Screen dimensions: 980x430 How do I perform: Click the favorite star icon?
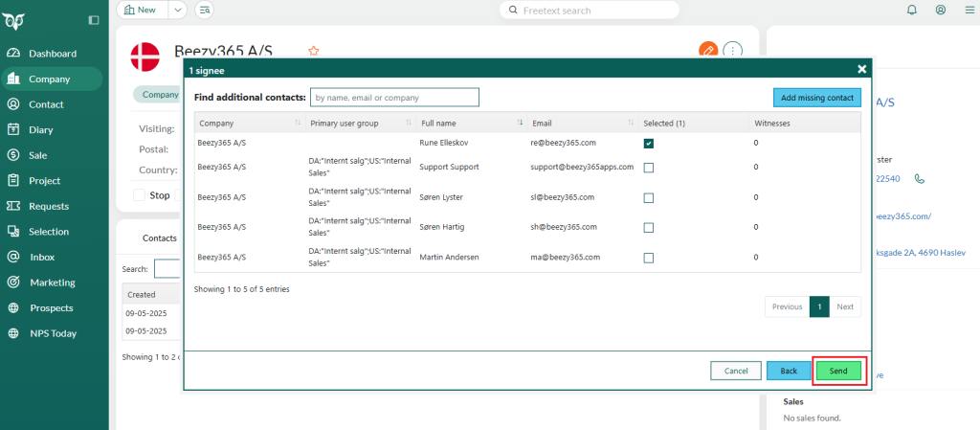click(x=314, y=52)
